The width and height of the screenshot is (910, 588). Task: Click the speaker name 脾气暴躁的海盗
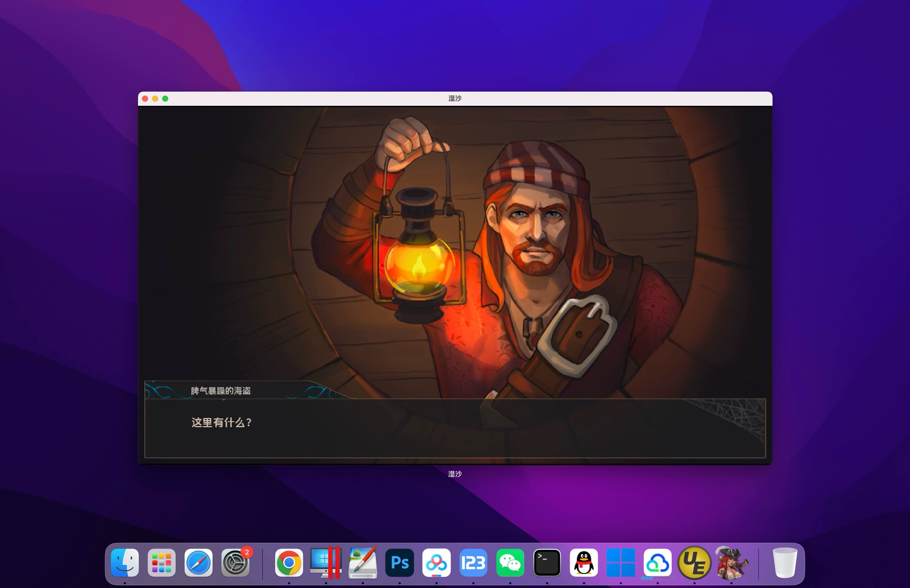pos(221,391)
